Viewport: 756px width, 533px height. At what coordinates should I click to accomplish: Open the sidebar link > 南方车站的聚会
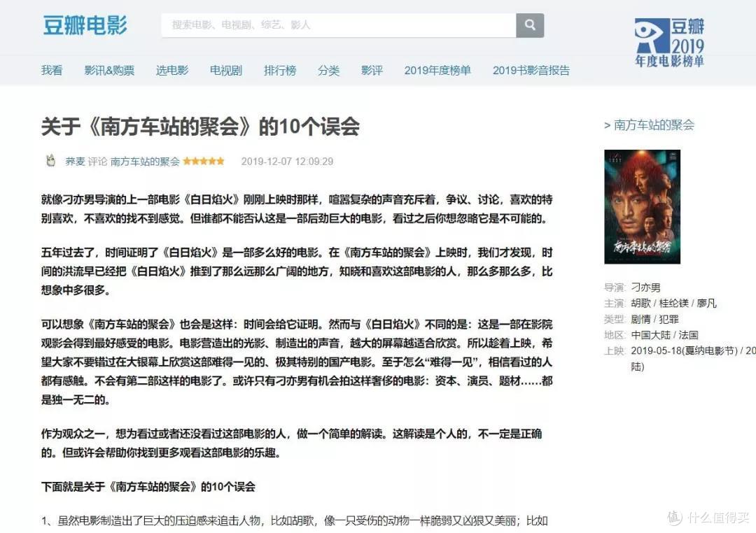coord(649,125)
